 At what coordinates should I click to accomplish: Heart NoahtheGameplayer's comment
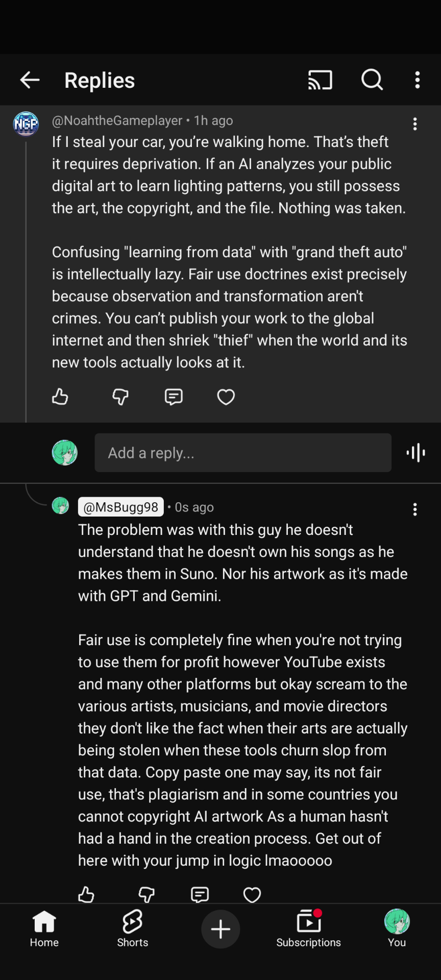pyautogui.click(x=226, y=397)
